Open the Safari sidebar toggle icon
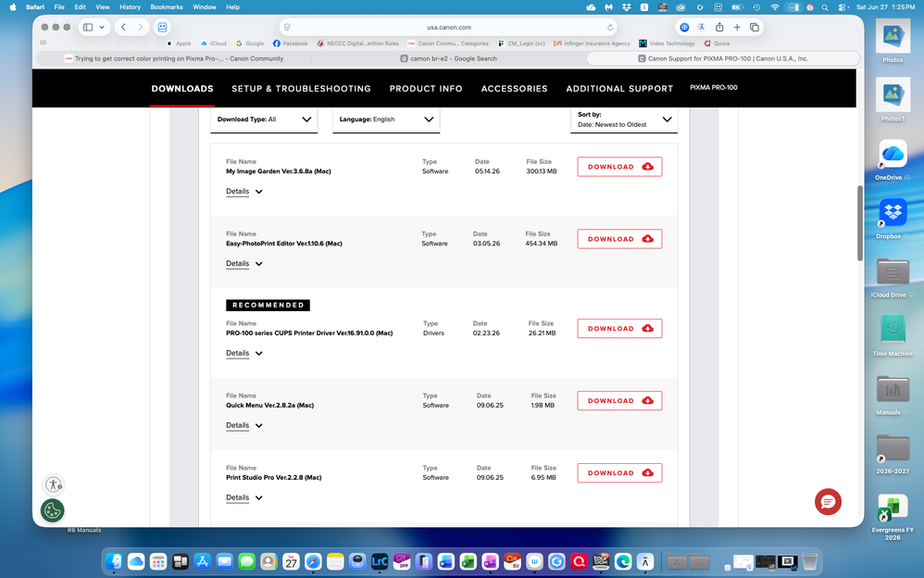The height and width of the screenshot is (578, 924). click(x=88, y=27)
